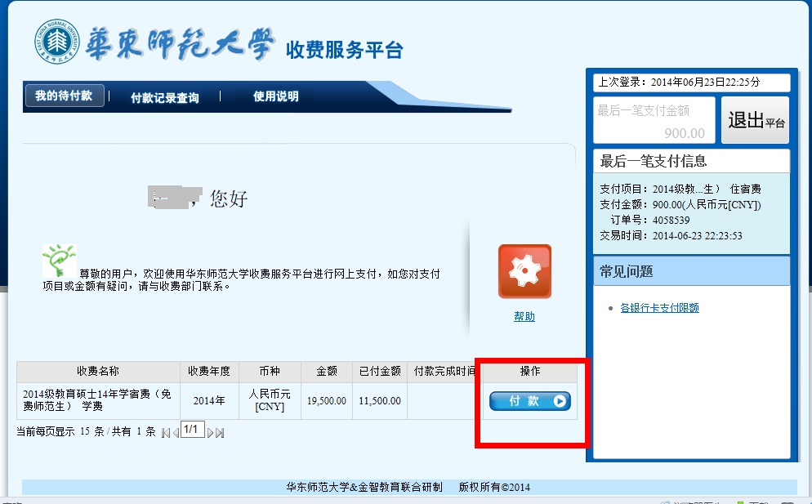This screenshot has width=812, height=504.
Task: Switch to 付款记录查询 tab
Action: coord(164,97)
